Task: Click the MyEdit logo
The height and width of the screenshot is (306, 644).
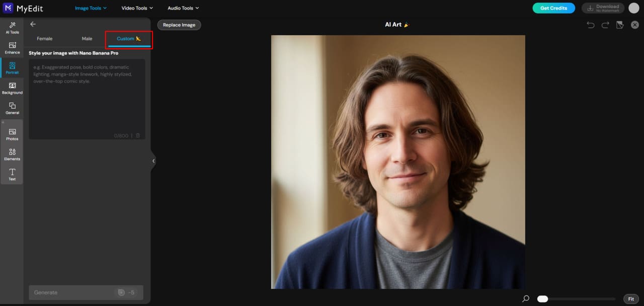Action: 23,8
